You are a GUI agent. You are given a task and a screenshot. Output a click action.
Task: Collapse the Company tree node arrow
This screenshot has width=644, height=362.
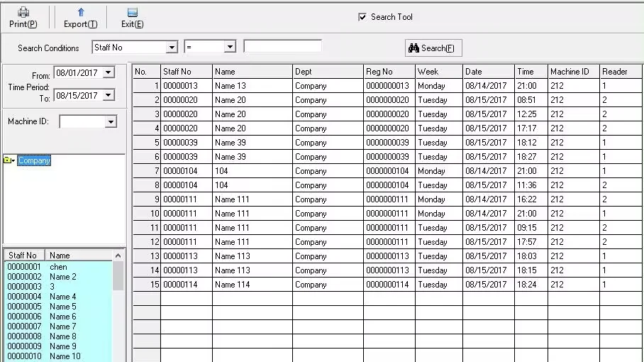[13, 160]
